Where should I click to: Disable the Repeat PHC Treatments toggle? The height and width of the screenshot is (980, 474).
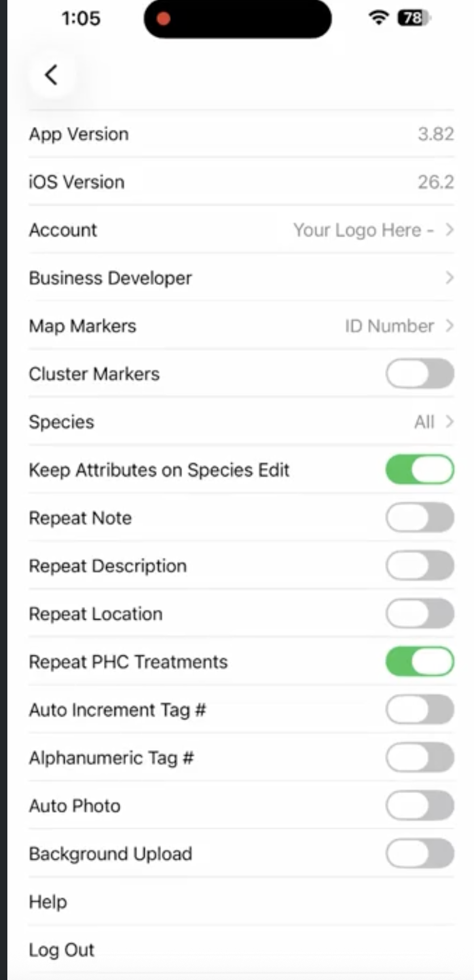[420, 661]
